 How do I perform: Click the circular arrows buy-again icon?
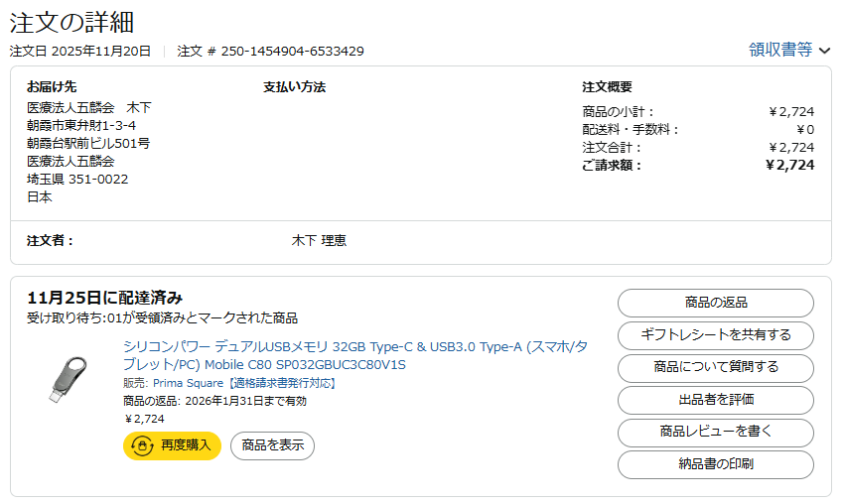pos(142,445)
